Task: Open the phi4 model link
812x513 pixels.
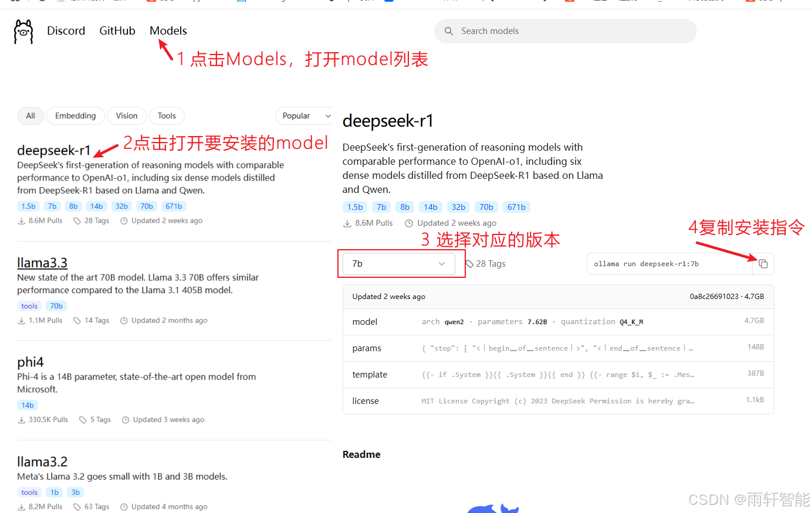Action: 31,362
